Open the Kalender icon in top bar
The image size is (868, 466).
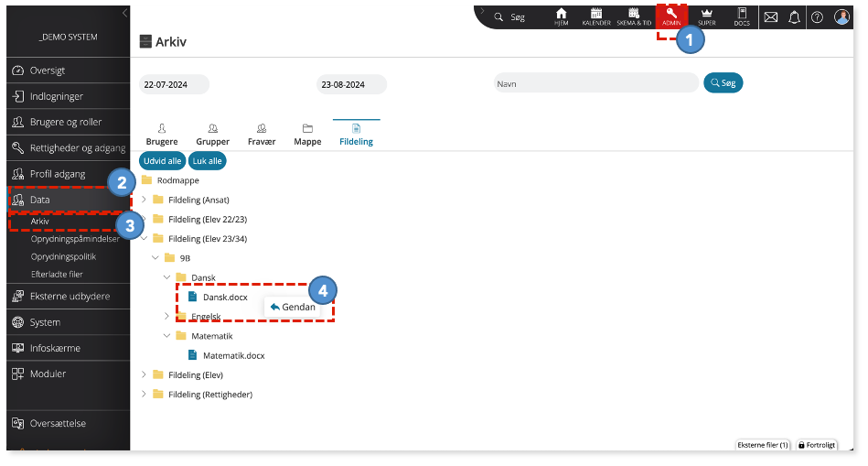[x=596, y=17]
